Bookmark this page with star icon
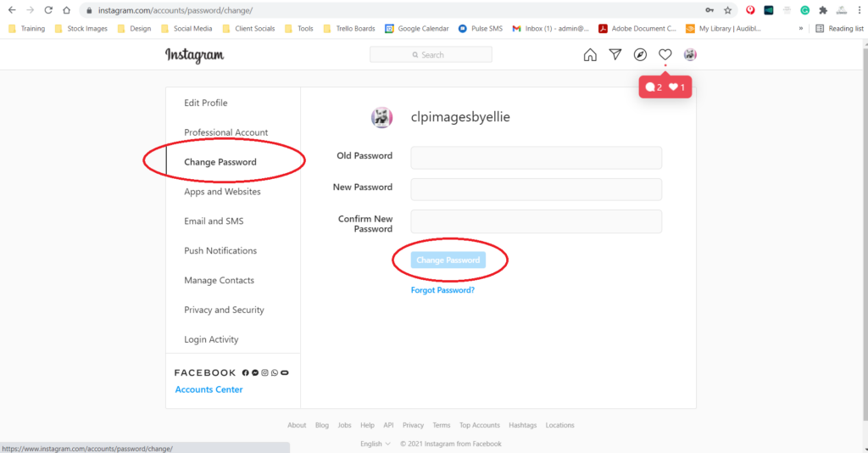Image resolution: width=868 pixels, height=453 pixels. point(727,10)
